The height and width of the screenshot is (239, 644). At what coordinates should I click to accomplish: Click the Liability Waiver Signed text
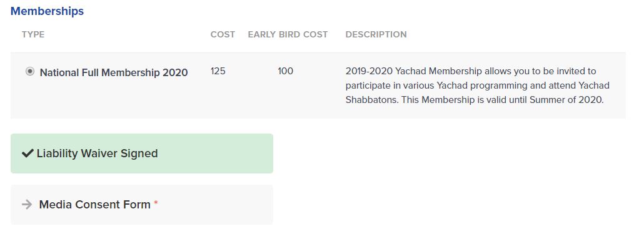(x=98, y=154)
